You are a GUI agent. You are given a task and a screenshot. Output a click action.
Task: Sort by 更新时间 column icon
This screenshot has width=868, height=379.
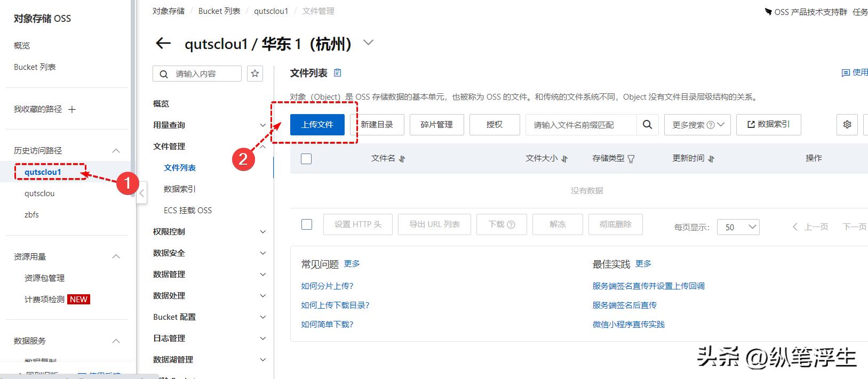coord(711,159)
